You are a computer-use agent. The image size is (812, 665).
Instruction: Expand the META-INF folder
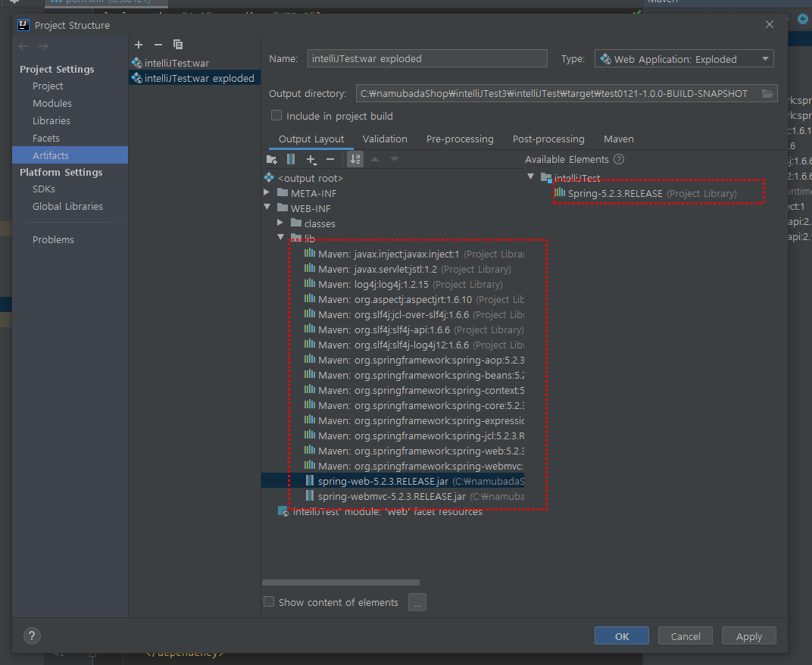pyautogui.click(x=267, y=192)
